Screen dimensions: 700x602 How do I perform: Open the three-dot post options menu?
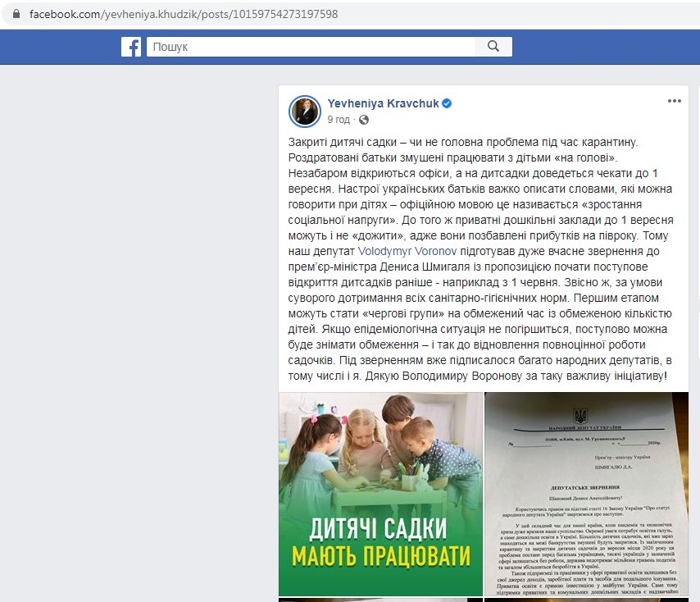(674, 101)
